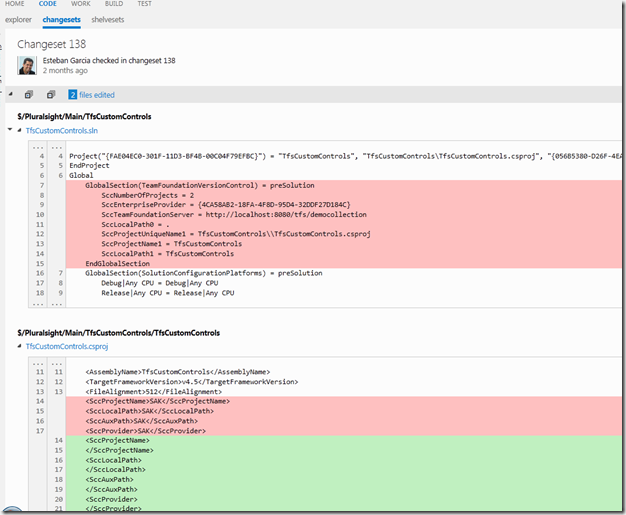
Task: Open the TEST hub
Action: point(145,4)
